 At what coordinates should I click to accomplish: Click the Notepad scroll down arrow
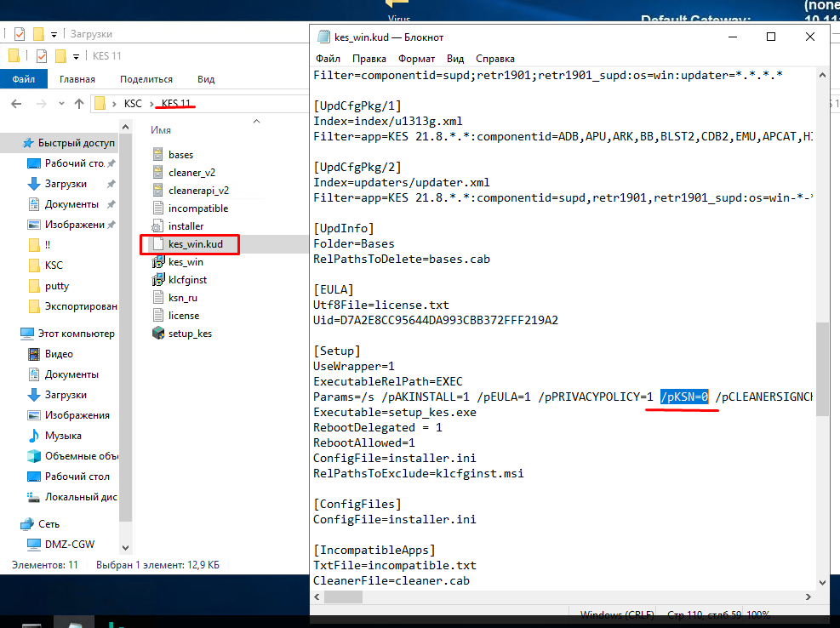[x=822, y=582]
